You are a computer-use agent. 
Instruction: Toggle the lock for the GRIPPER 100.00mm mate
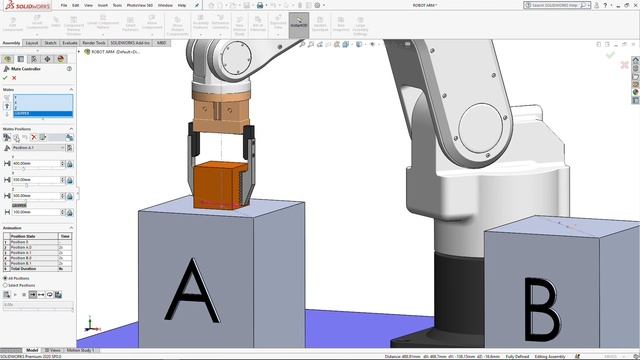[x=69, y=212]
